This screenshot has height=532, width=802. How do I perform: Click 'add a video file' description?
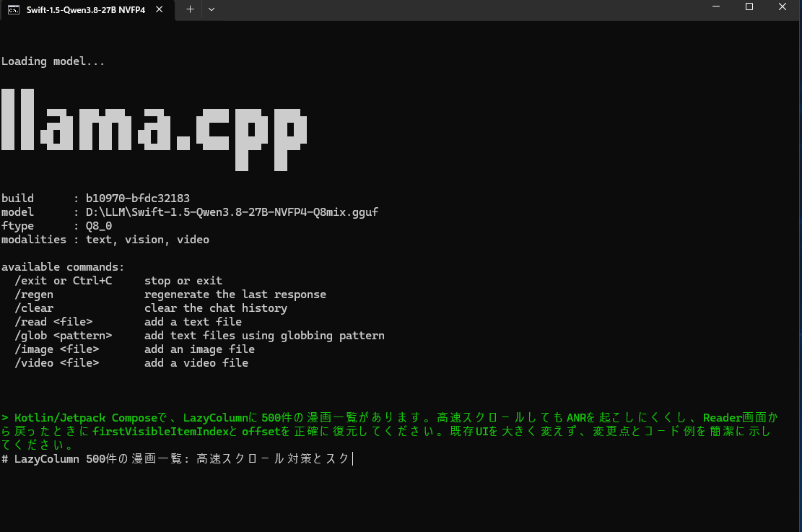[x=196, y=363]
